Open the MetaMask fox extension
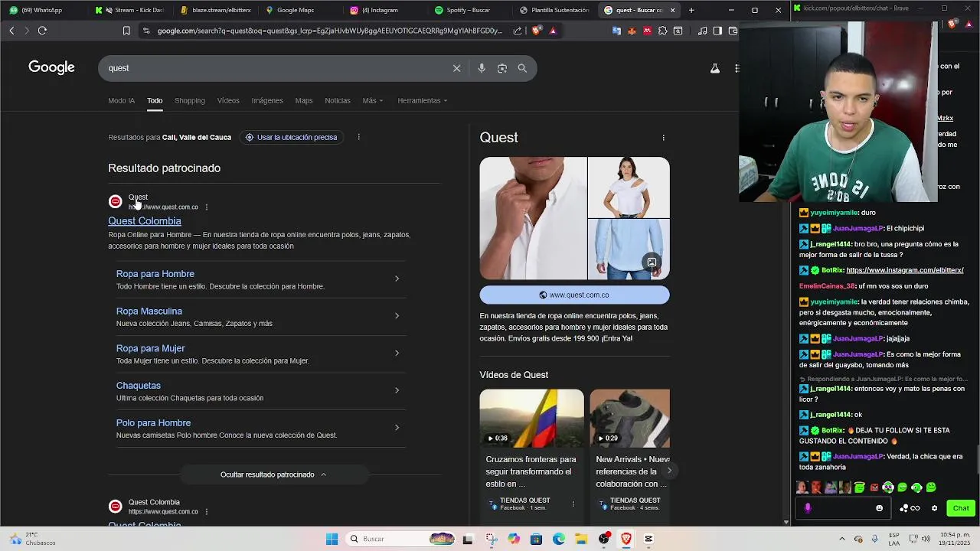This screenshot has width=980, height=551. (x=632, y=31)
